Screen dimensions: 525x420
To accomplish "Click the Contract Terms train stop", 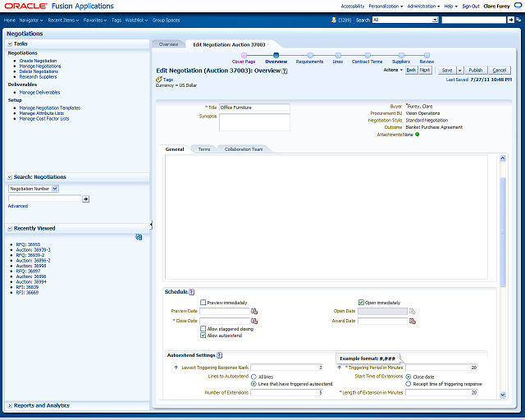I will (x=367, y=55).
